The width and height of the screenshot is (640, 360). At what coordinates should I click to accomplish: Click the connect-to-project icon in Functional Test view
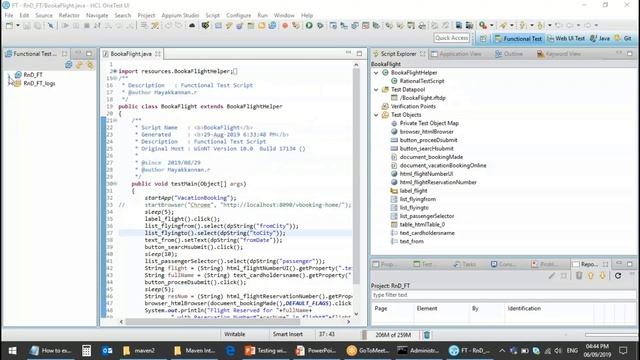[x=69, y=64]
